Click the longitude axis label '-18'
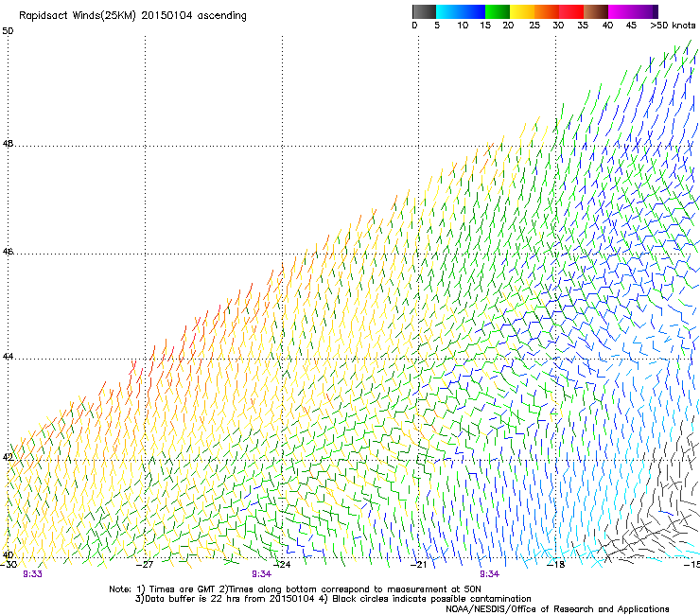This screenshot has height=615, width=700. click(556, 565)
